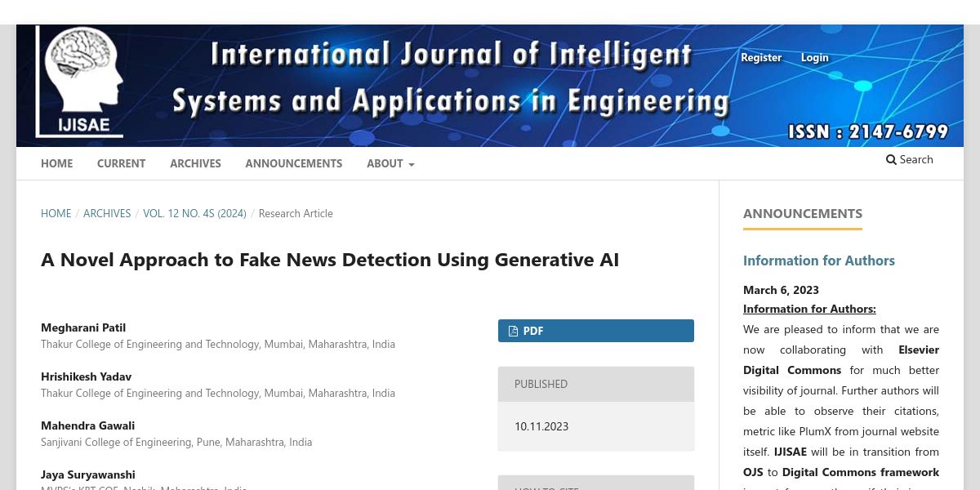Click the ISSN : 2147-6799 text
The image size is (980, 490).
[x=868, y=131]
